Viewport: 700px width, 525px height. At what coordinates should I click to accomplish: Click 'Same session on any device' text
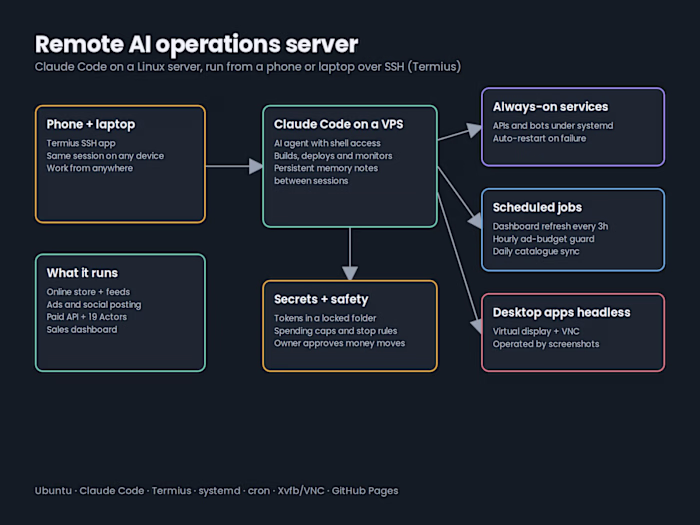pos(105,156)
